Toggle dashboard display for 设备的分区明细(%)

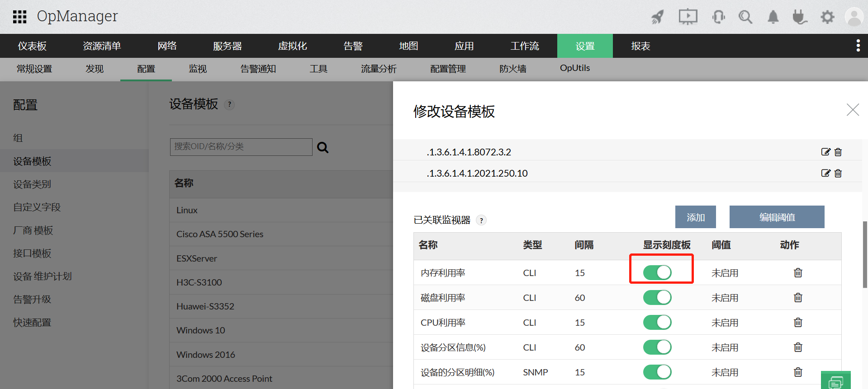(x=657, y=372)
